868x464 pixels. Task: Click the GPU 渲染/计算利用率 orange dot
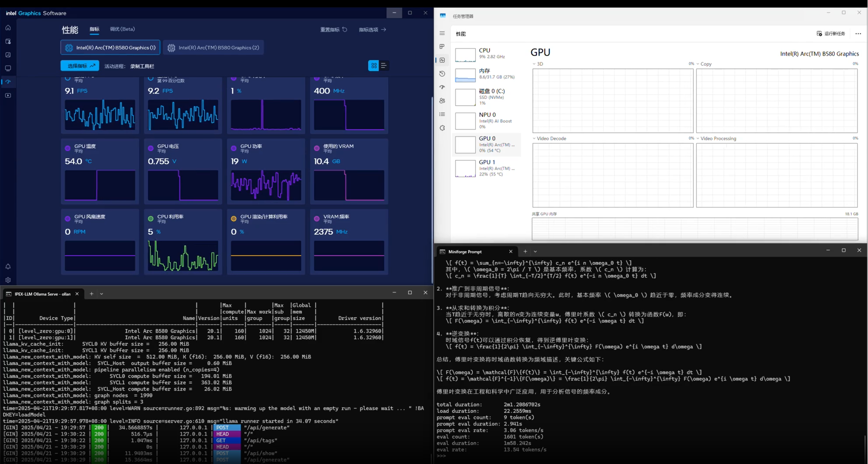tap(234, 219)
